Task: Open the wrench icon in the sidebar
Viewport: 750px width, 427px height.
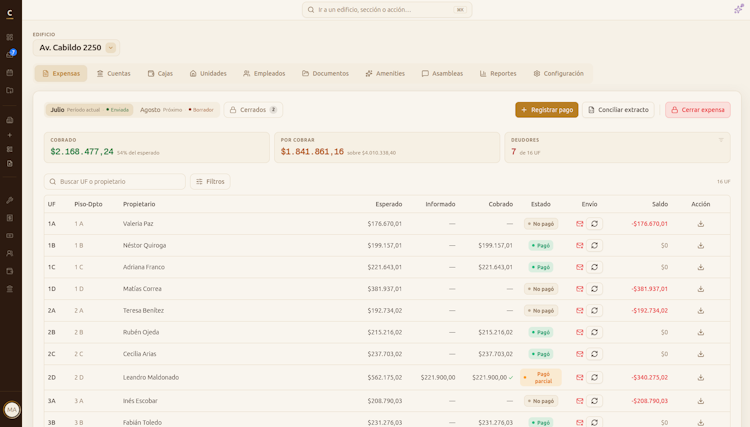Action: (x=10, y=200)
